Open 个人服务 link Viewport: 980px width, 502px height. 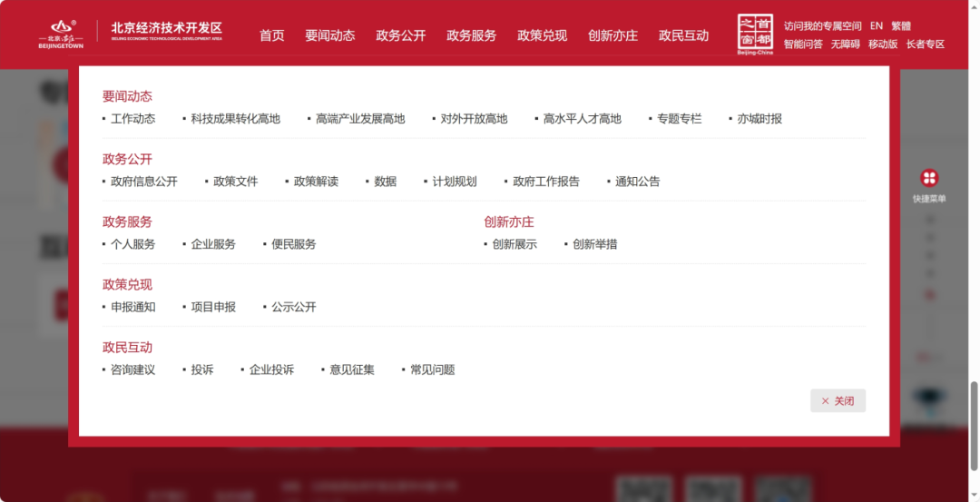132,244
